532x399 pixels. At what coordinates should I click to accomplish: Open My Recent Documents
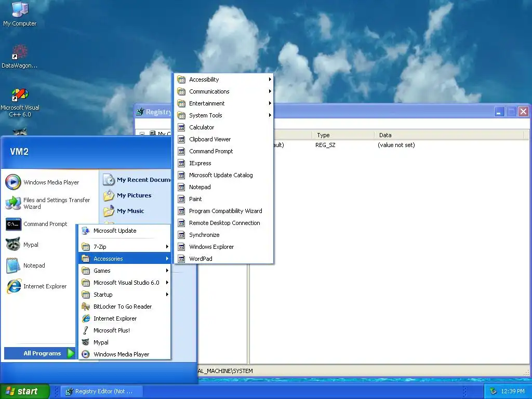click(137, 179)
